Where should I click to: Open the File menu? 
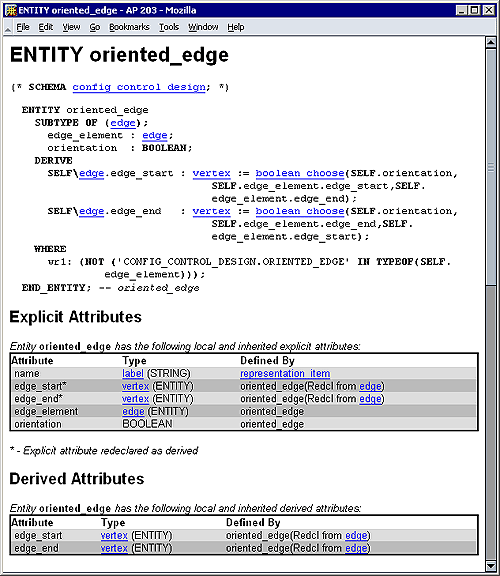(x=23, y=27)
